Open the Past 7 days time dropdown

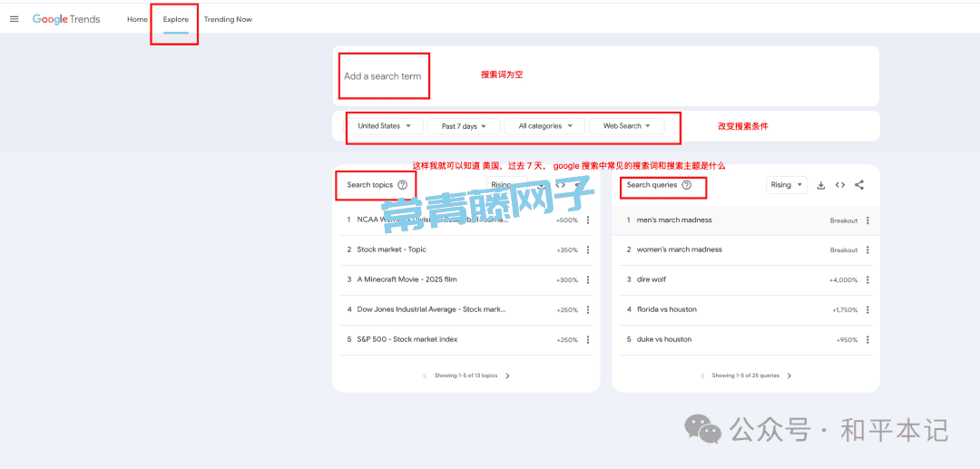[x=464, y=126]
